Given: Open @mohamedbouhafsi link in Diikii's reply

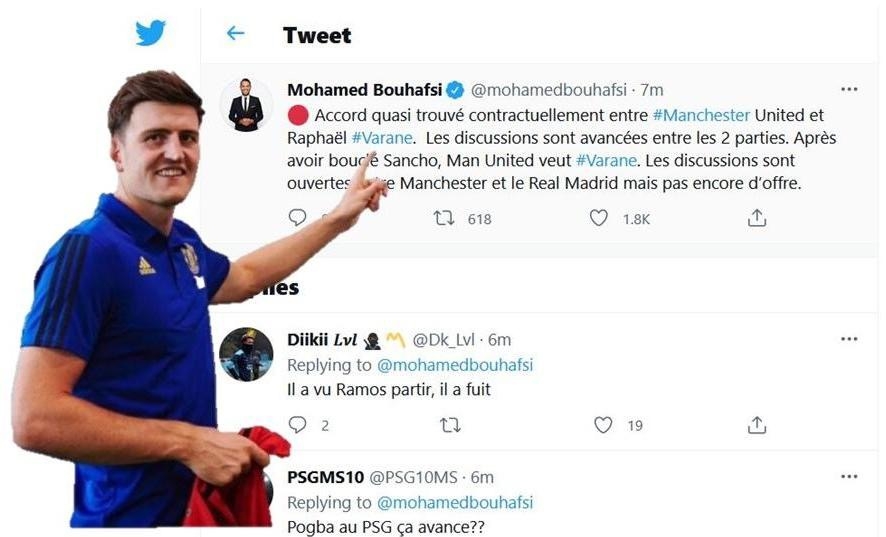Looking at the screenshot, I should click(x=455, y=365).
